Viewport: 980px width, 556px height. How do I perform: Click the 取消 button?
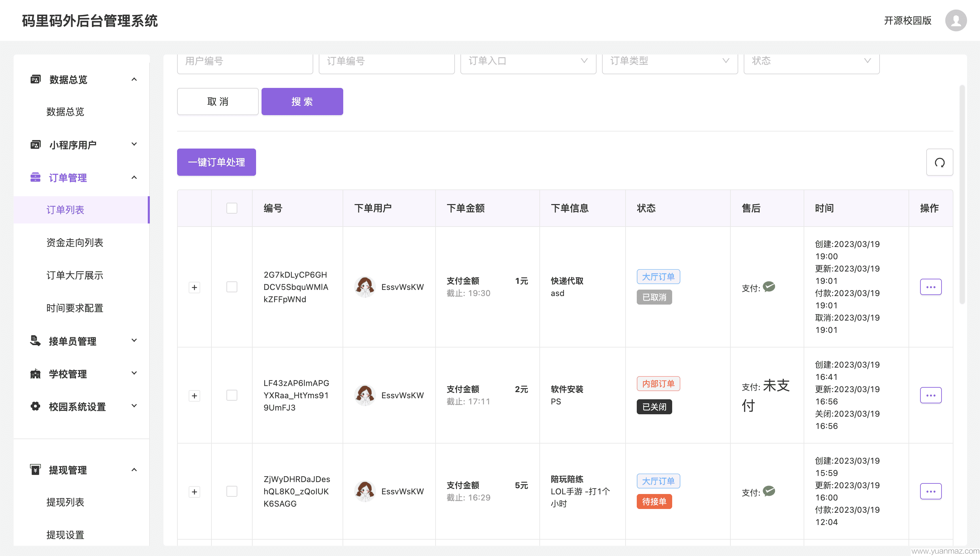[x=218, y=102]
